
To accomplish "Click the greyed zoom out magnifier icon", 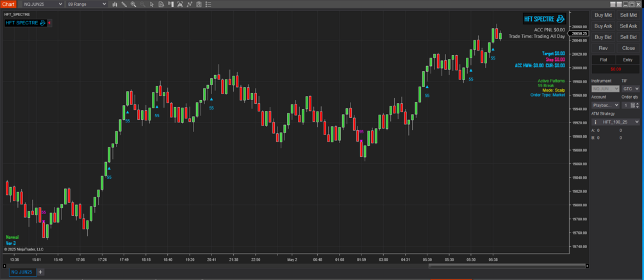I will (142, 4).
